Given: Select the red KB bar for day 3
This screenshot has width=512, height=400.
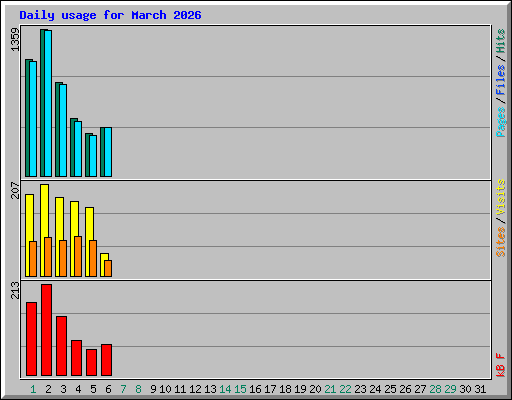Looking at the screenshot, I should point(61,346).
